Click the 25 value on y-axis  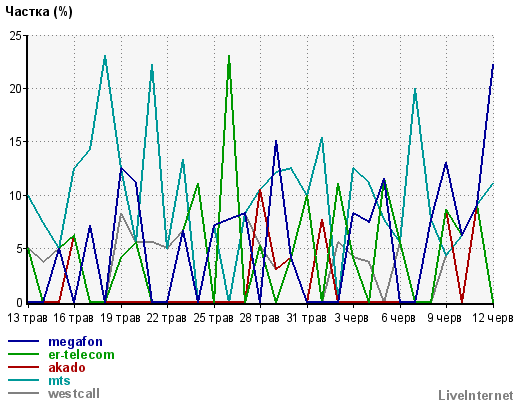point(15,36)
